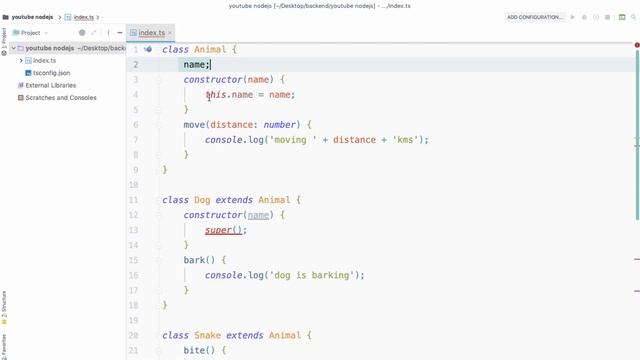Click the 'Snake' class name on line 20

pyautogui.click(x=207, y=336)
